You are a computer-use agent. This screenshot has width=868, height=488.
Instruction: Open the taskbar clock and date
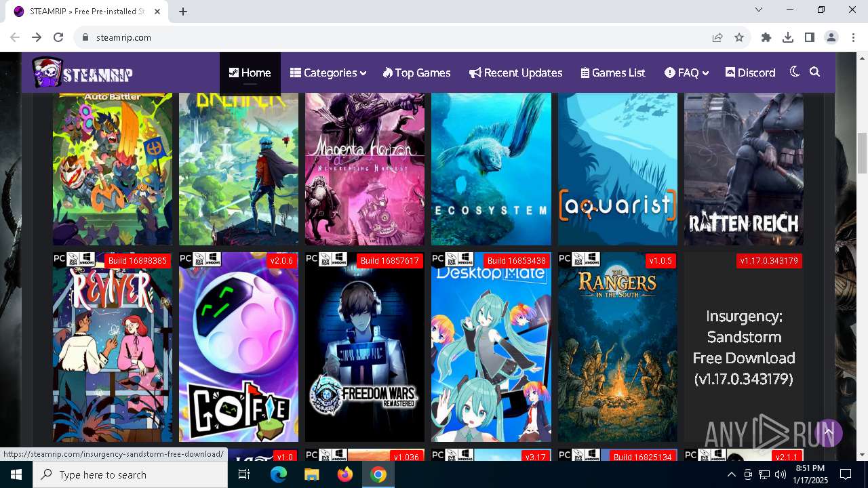[x=810, y=474]
